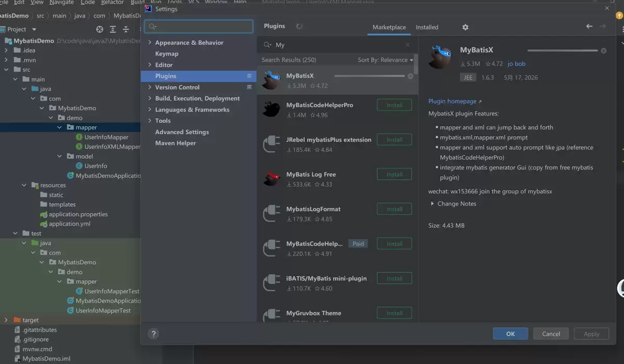Focus the Settings search input field
The width and height of the screenshot is (624, 364).
[x=199, y=27]
